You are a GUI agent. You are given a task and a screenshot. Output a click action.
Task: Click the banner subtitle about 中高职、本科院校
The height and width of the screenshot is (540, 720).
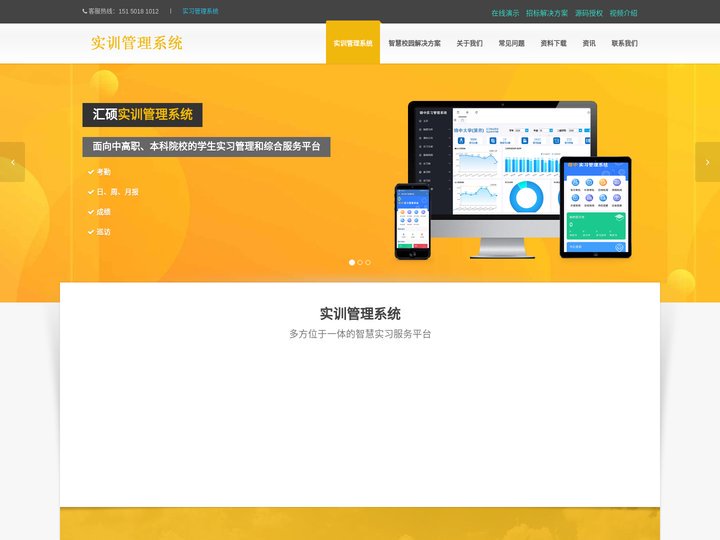[206, 146]
